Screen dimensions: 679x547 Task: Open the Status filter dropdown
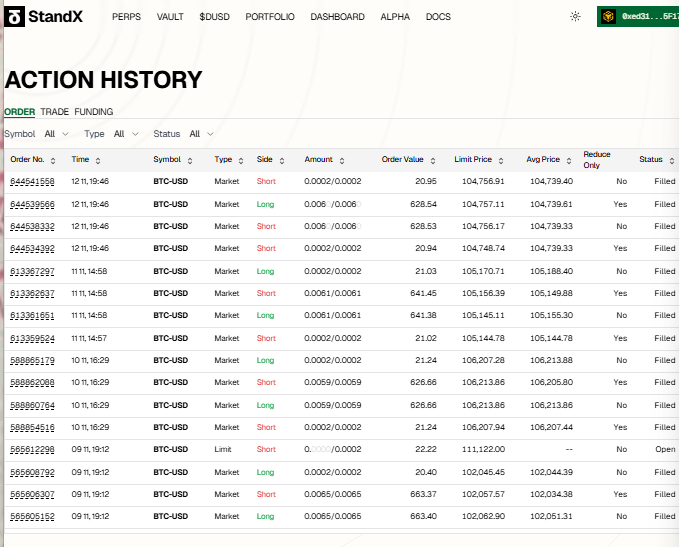pos(201,134)
